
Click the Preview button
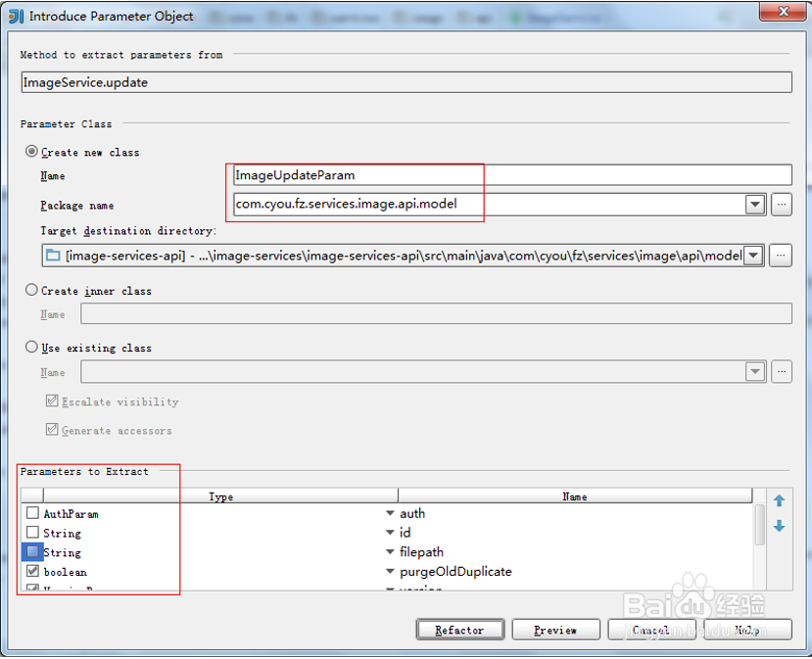(x=555, y=630)
